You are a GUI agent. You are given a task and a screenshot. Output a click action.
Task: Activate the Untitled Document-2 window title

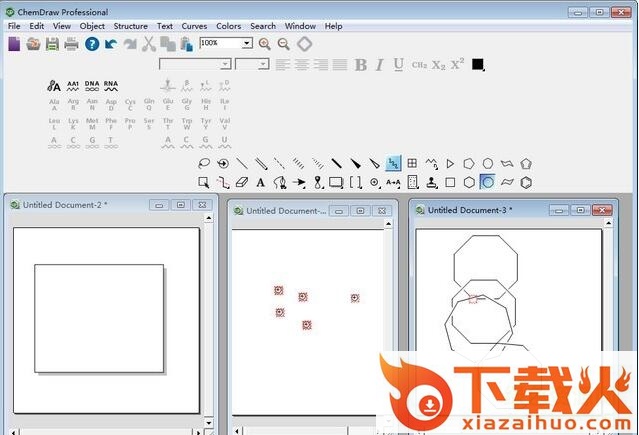[x=65, y=205]
